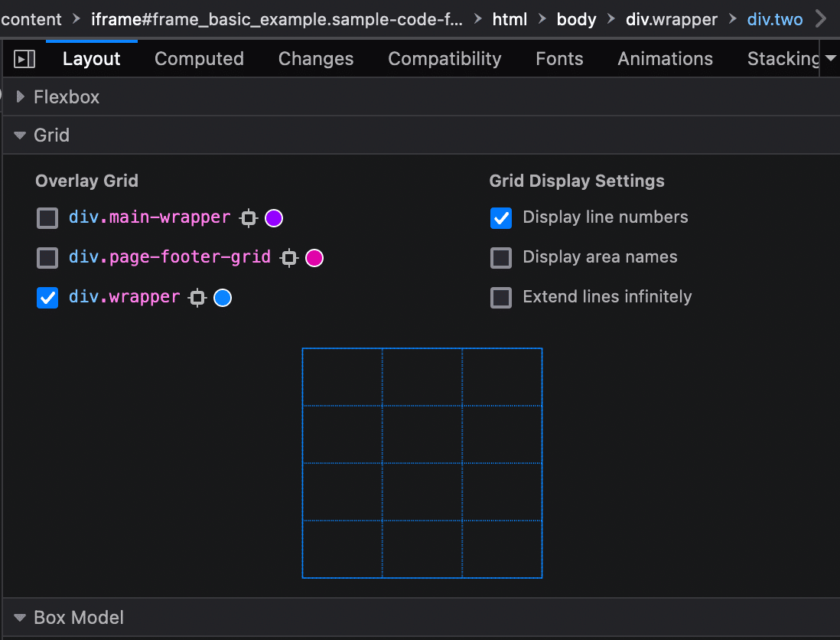The image size is (840, 640).
Task: Select the content breadcrumb
Action: point(31,19)
